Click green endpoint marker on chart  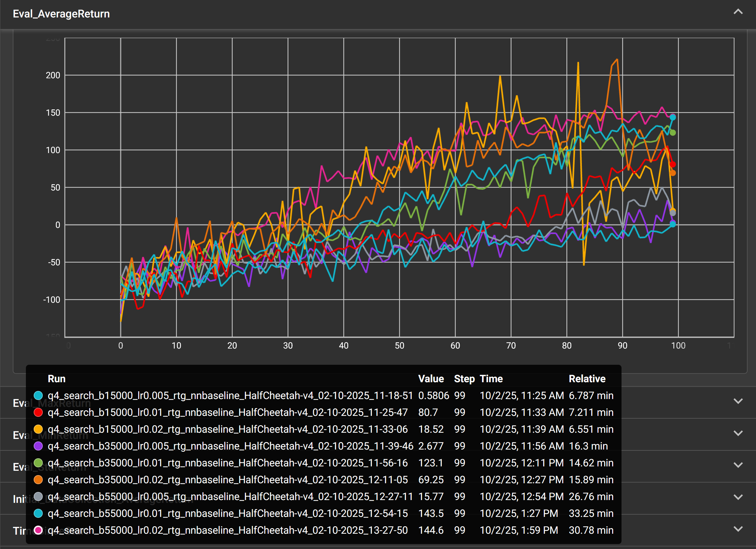click(673, 133)
